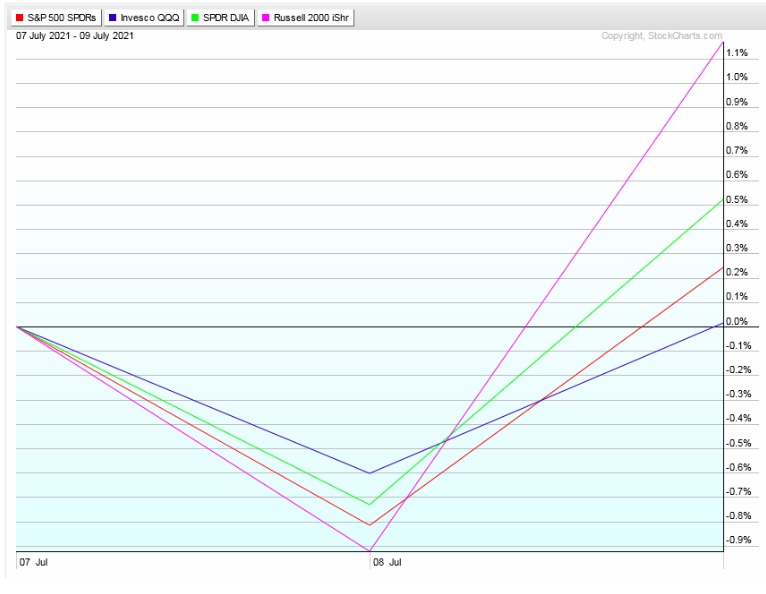766x594 pixels.
Task: Click the magenta Russell 2000 low point at 08 Jul
Action: (369, 551)
